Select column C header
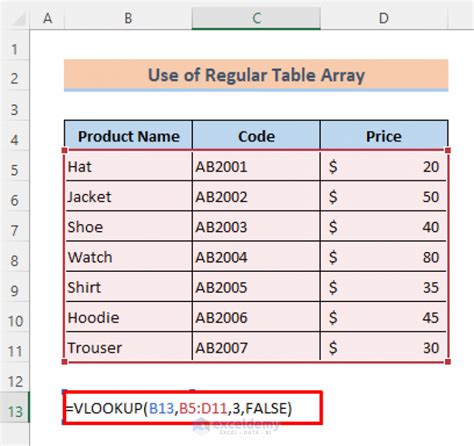The height and width of the screenshot is (446, 474). click(256, 18)
